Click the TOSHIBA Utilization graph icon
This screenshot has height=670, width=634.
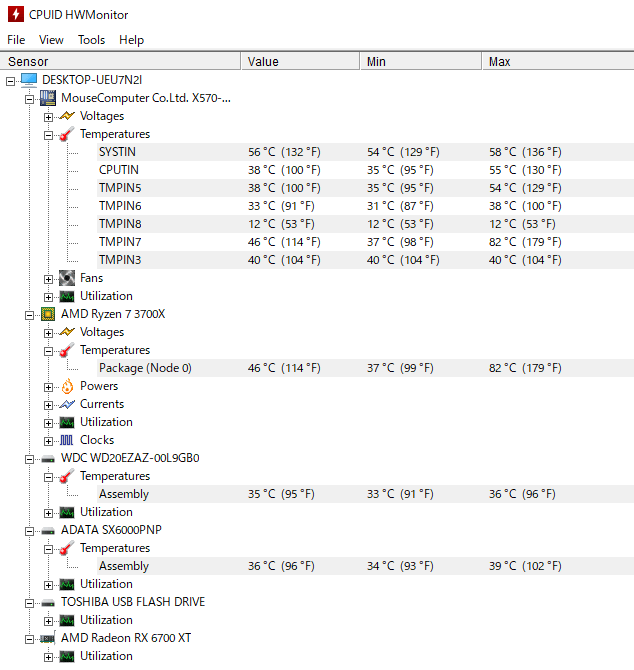67,620
